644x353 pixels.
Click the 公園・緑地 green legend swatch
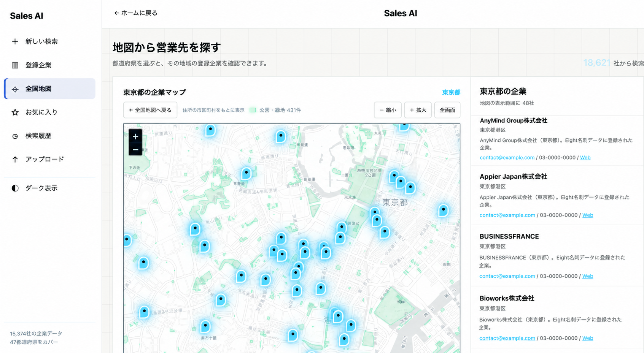[x=253, y=110]
